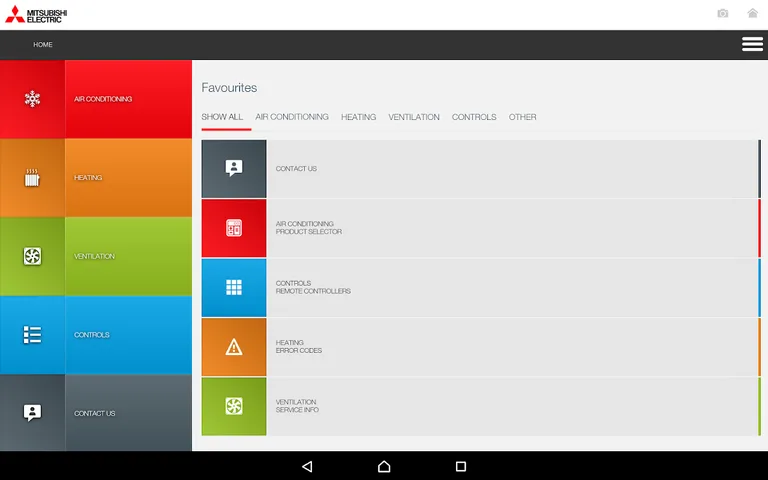Open Controls Remote Controllers row text
This screenshot has height=480, width=768.
click(x=313, y=287)
